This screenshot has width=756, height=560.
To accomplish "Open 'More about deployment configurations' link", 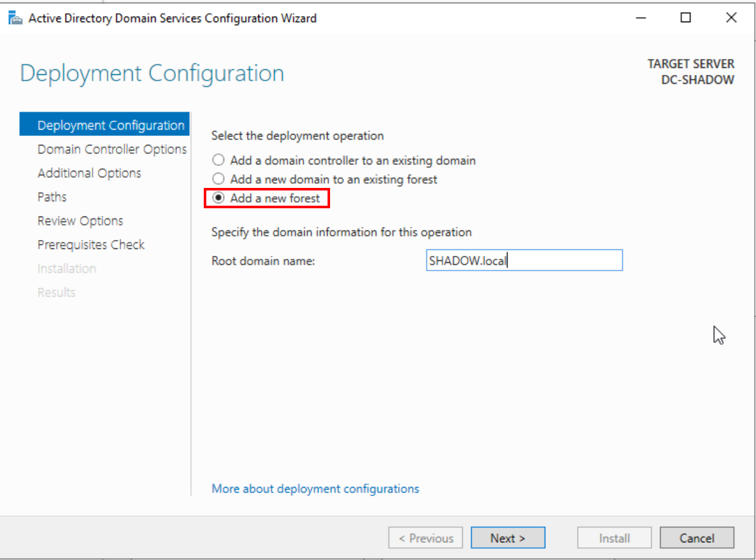I will pos(315,489).
